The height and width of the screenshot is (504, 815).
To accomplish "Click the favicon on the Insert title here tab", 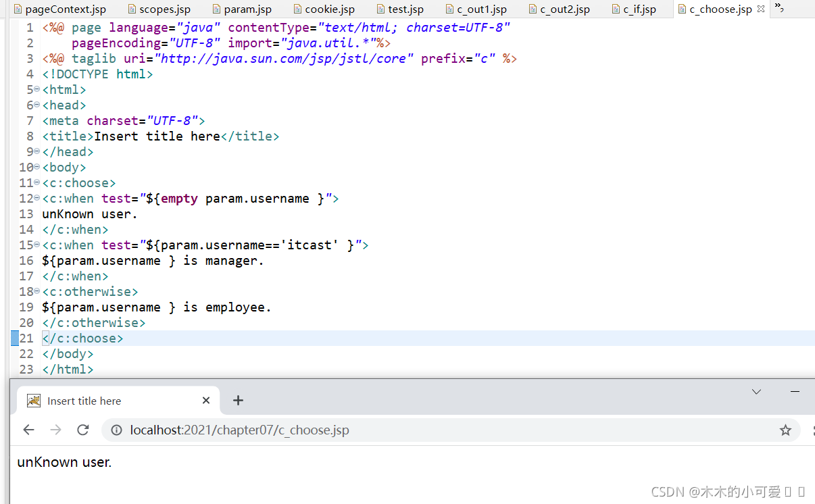I will (33, 401).
